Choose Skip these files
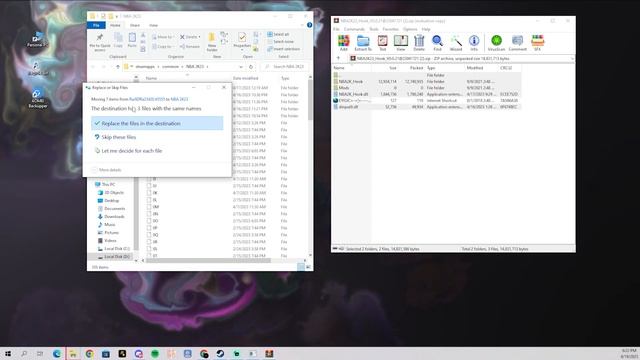The height and width of the screenshot is (360, 640). click(x=157, y=137)
